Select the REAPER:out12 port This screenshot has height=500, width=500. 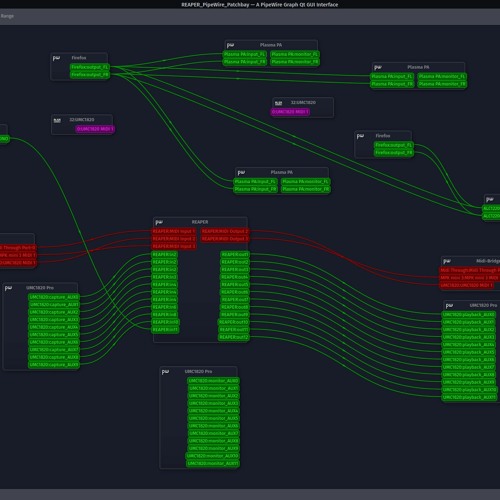pyautogui.click(x=234, y=337)
